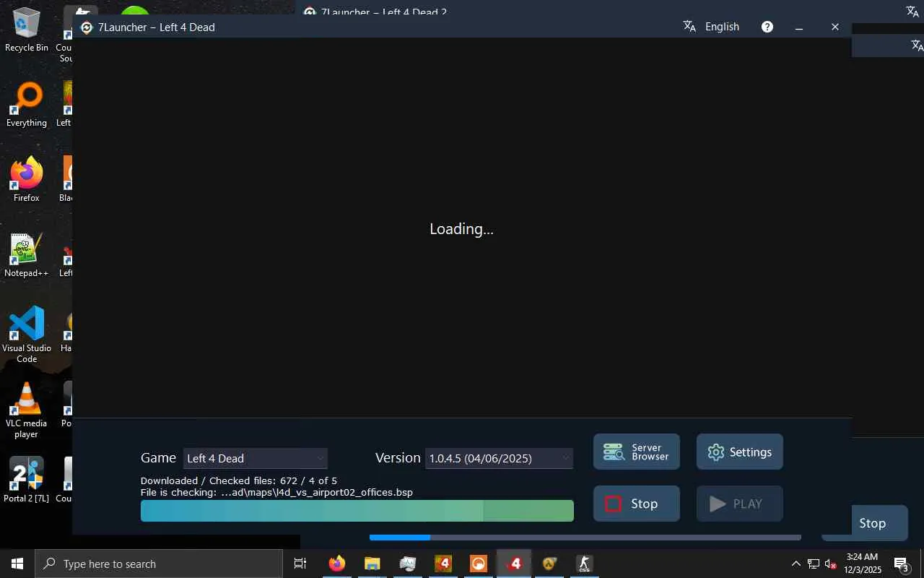Viewport: 924px width, 578px height.
Task: Click the orange circular-arrow taskbar icon
Action: (479, 564)
